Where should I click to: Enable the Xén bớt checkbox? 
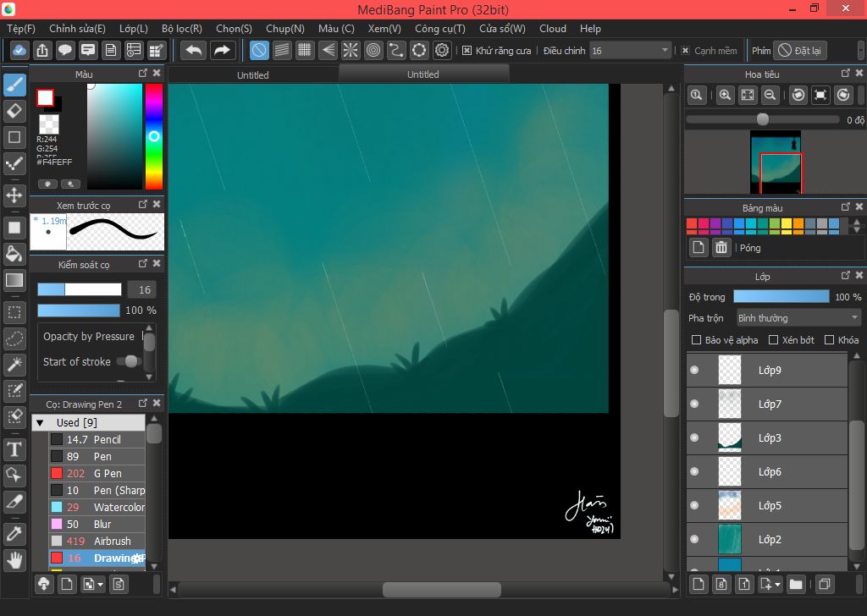click(774, 340)
